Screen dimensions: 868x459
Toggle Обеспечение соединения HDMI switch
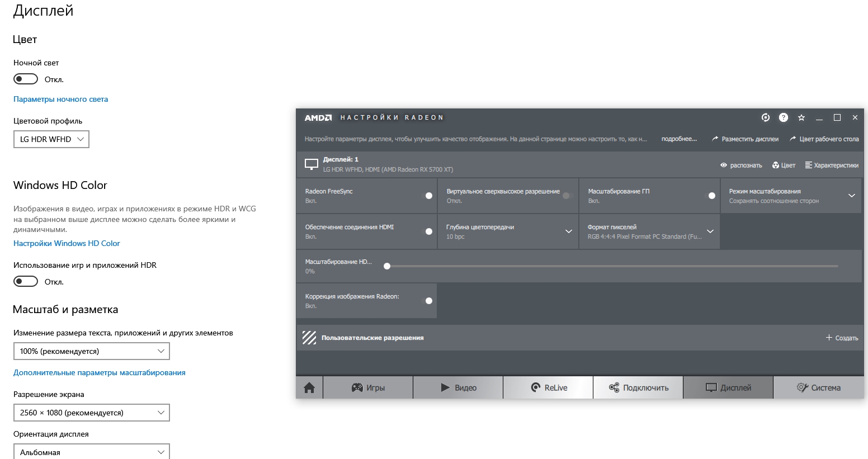click(x=428, y=231)
